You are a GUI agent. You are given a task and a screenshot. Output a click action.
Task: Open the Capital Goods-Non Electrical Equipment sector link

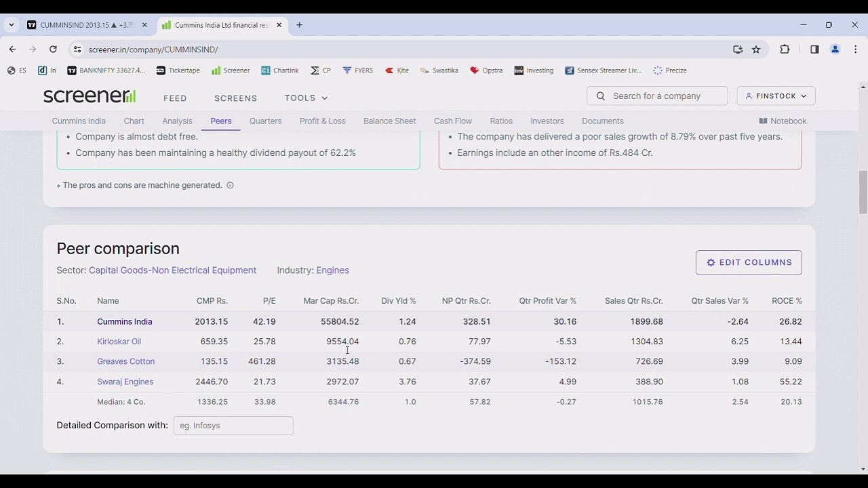172,270
